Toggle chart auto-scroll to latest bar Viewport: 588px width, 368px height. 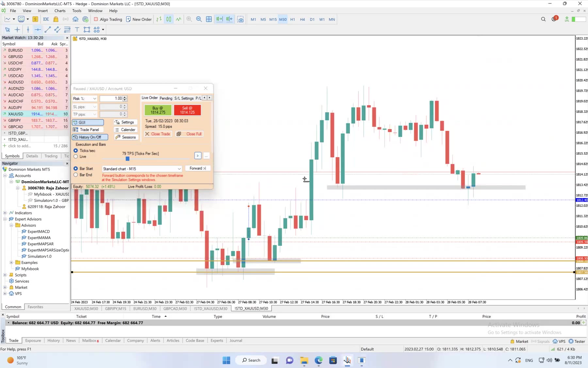(x=220, y=19)
